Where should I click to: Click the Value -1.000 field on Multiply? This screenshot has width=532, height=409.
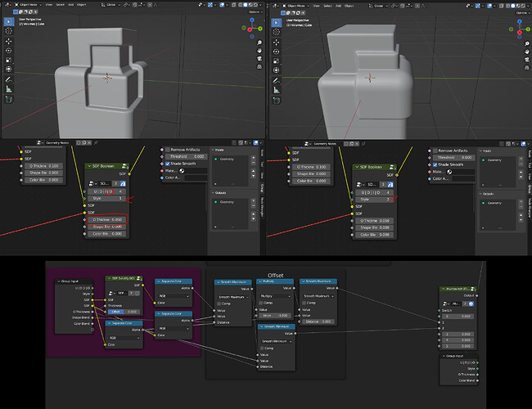(276, 316)
